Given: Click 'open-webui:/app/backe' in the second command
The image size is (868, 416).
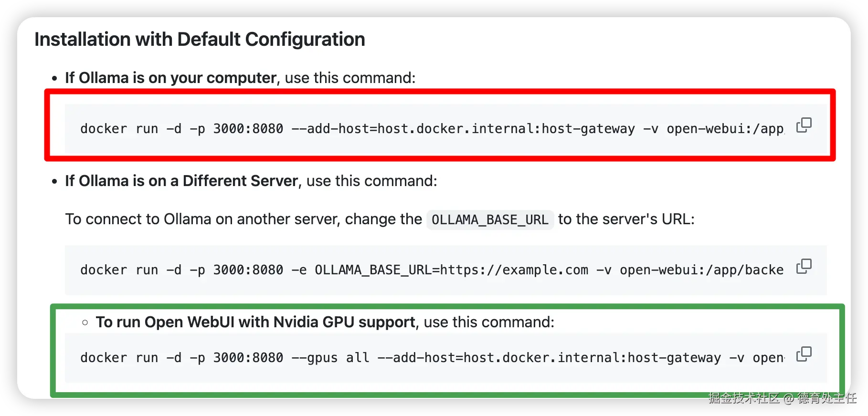Looking at the screenshot, I should (x=701, y=270).
